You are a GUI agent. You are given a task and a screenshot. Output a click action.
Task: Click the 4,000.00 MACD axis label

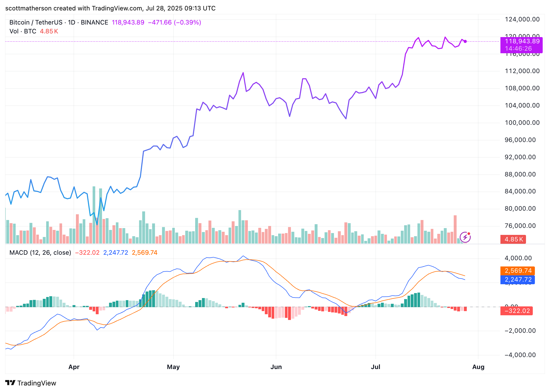pos(518,258)
